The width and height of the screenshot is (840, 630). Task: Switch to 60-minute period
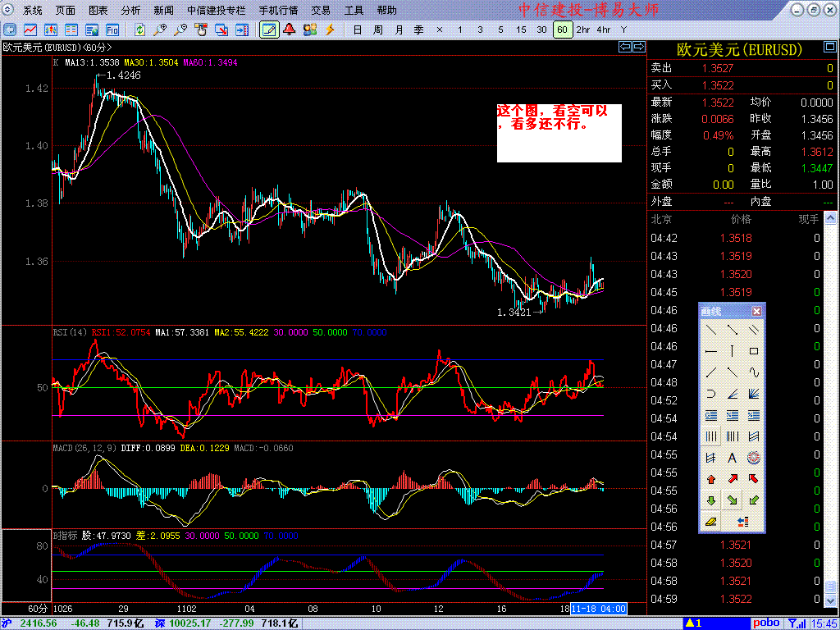click(x=562, y=30)
